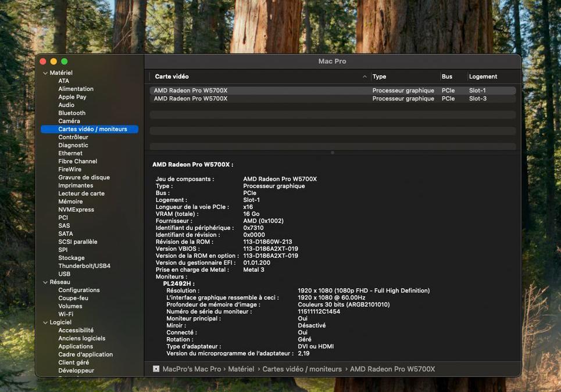This screenshot has height=392, width=561.
Task: Open Ethernet hardware section
Action: 70,153
